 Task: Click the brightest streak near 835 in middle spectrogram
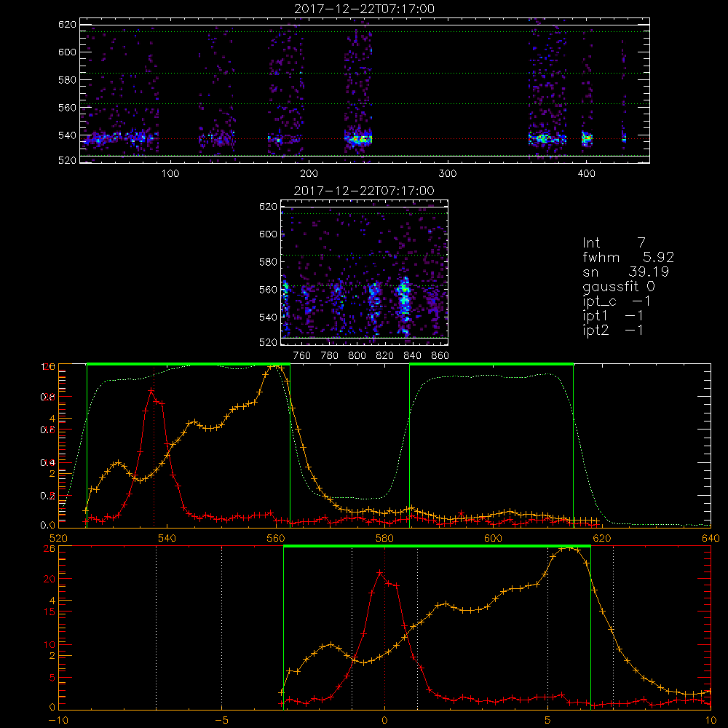(405, 304)
